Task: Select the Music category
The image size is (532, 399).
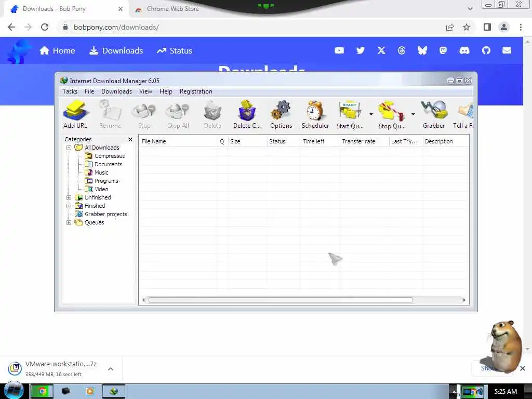Action: [97, 172]
